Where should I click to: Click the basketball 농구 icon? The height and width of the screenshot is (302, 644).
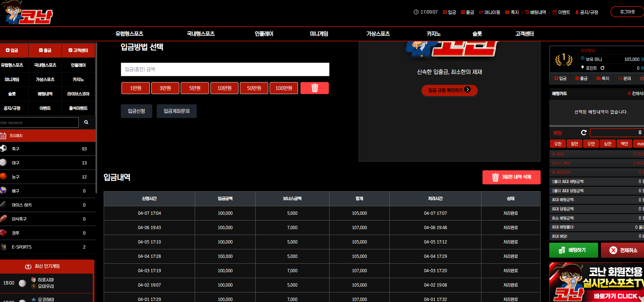click(3, 176)
